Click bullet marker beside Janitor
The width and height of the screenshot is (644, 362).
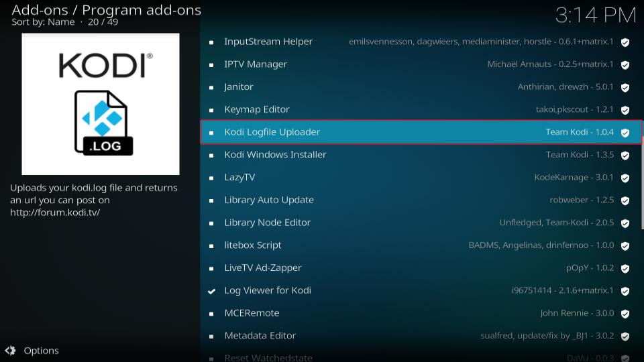211,87
